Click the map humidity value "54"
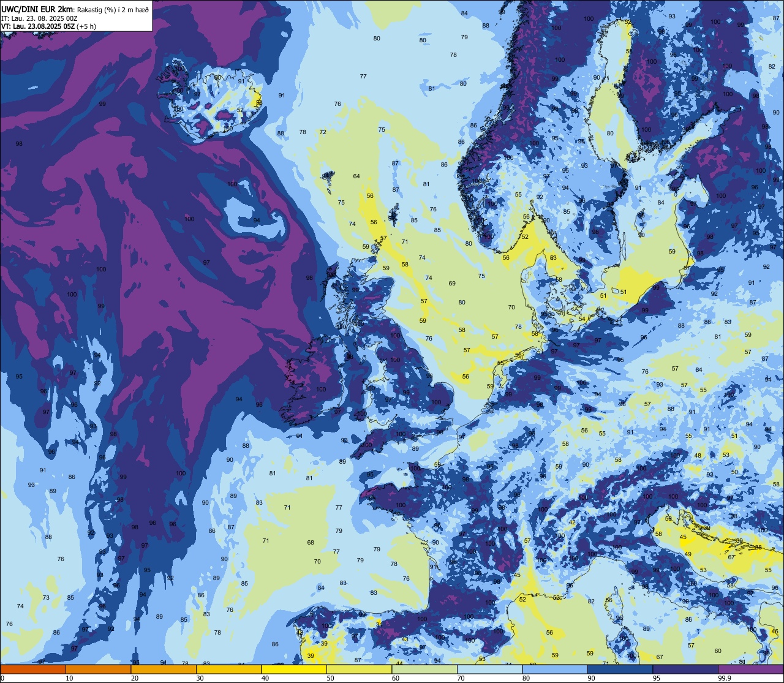 pos(582,319)
